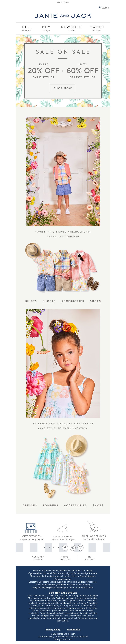126x644 pixels.
Task: Click the Shop Now button
Action: tap(63, 88)
